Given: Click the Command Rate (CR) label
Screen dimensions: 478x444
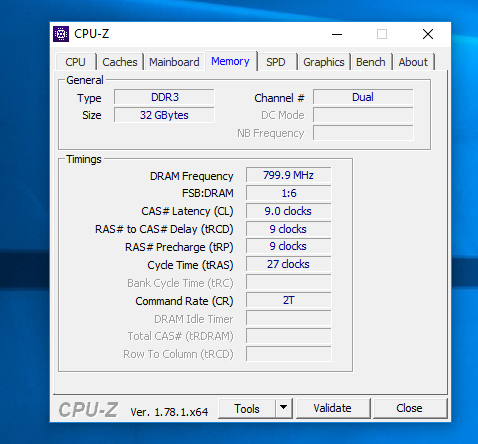Looking at the screenshot, I should click(184, 301).
